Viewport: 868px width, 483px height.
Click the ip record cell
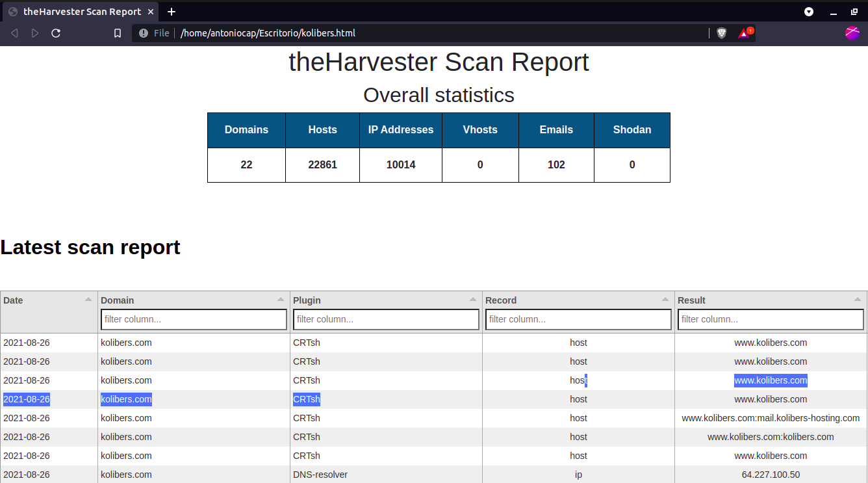(x=578, y=475)
